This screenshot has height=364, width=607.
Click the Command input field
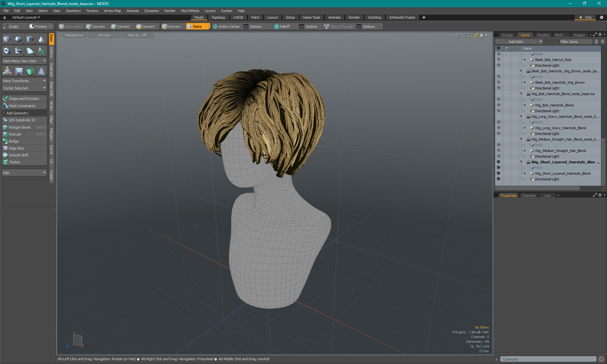(548, 359)
